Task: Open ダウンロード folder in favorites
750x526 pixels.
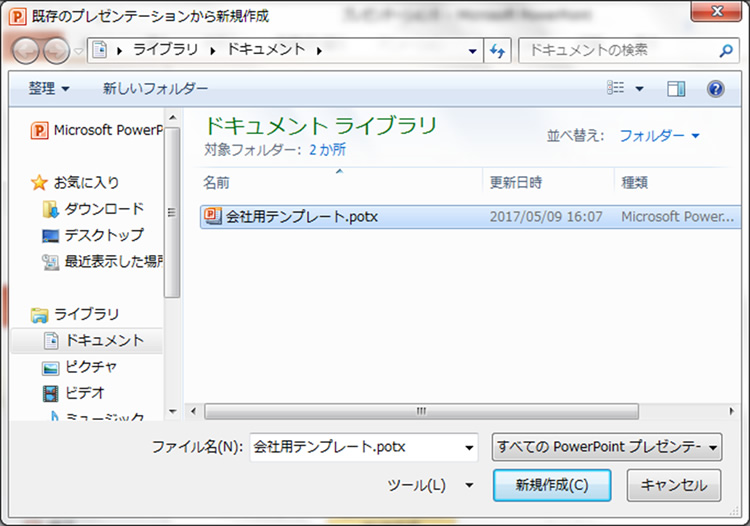Action: point(104,209)
